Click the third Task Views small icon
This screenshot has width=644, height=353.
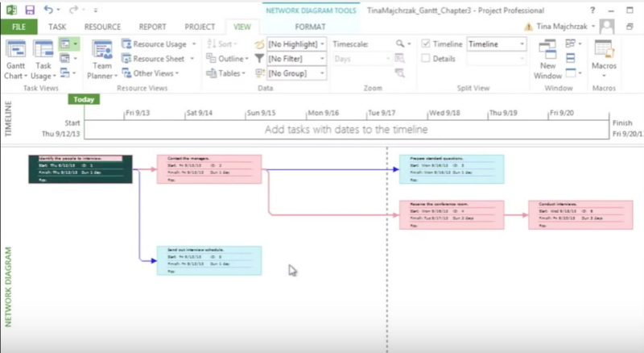click(65, 73)
